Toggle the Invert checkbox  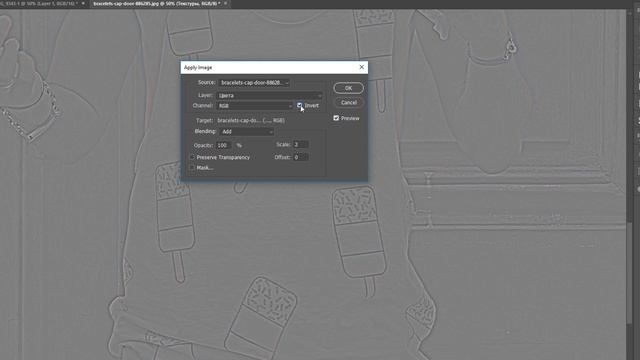click(x=300, y=105)
